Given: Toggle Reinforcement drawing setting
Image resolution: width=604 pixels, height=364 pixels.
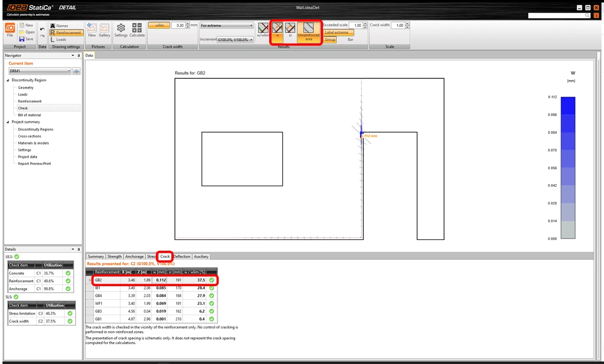Looking at the screenshot, I should click(66, 33).
